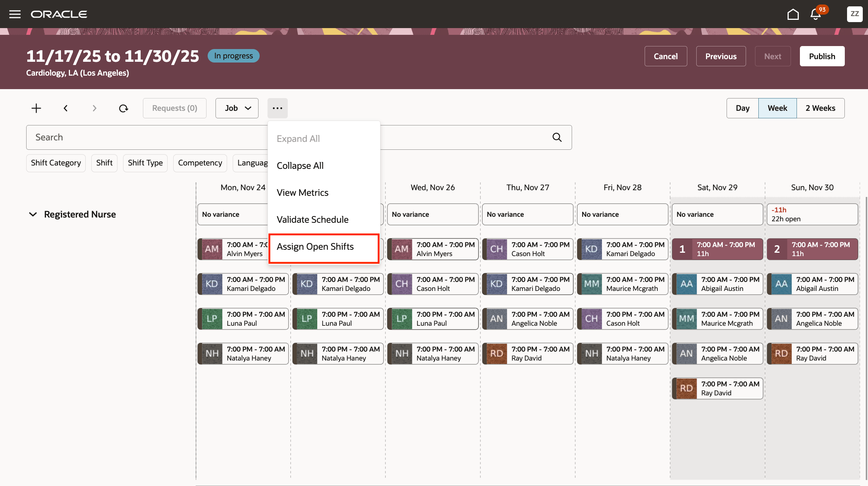Open the Shift Category filter
Viewport: 868px width, 486px height.
pos(56,163)
